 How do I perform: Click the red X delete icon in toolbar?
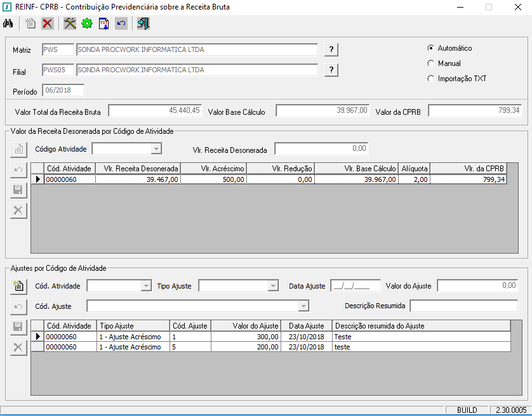click(x=48, y=24)
